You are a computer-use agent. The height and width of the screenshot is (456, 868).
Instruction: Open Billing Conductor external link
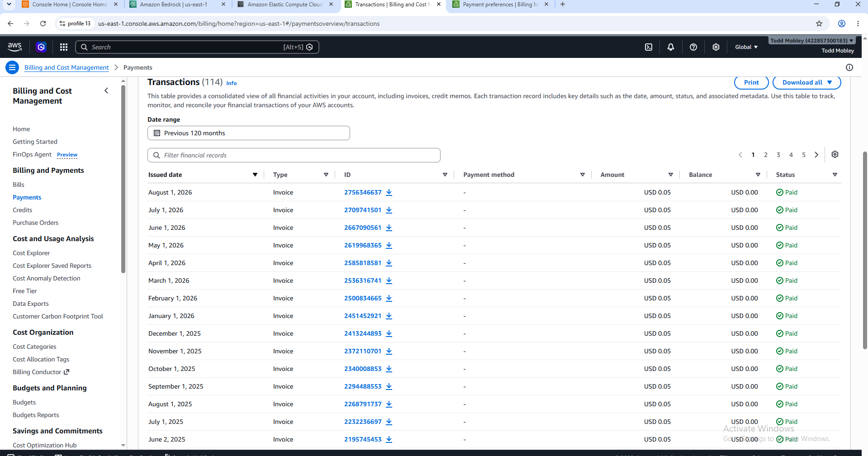[x=41, y=372]
